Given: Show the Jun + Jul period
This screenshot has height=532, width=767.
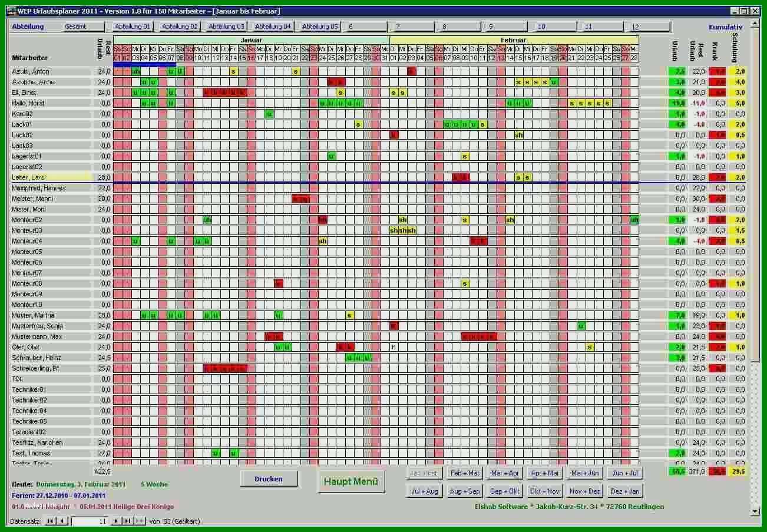Looking at the screenshot, I should 625,473.
